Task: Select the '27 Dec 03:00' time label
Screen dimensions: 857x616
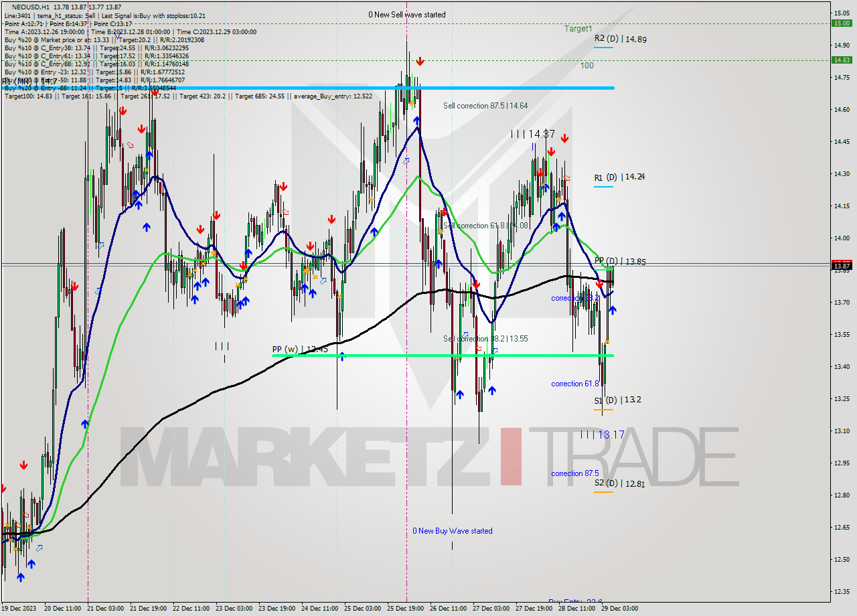Action: pyautogui.click(x=491, y=609)
